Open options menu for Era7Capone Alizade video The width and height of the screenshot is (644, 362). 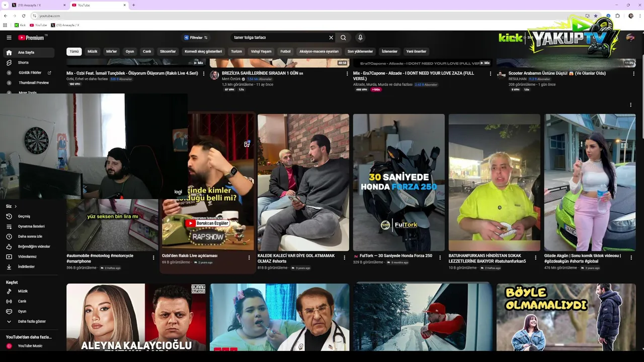[491, 73]
